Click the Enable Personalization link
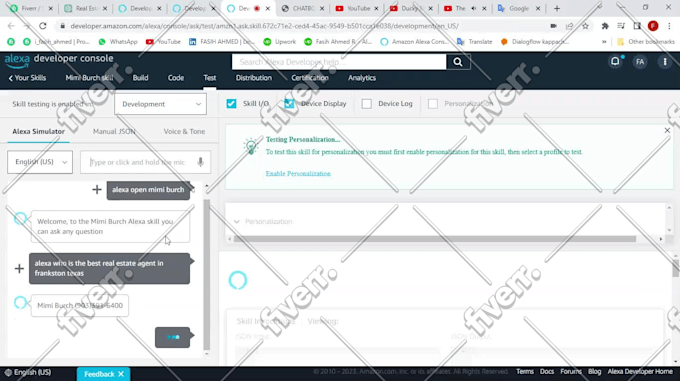 click(x=298, y=173)
